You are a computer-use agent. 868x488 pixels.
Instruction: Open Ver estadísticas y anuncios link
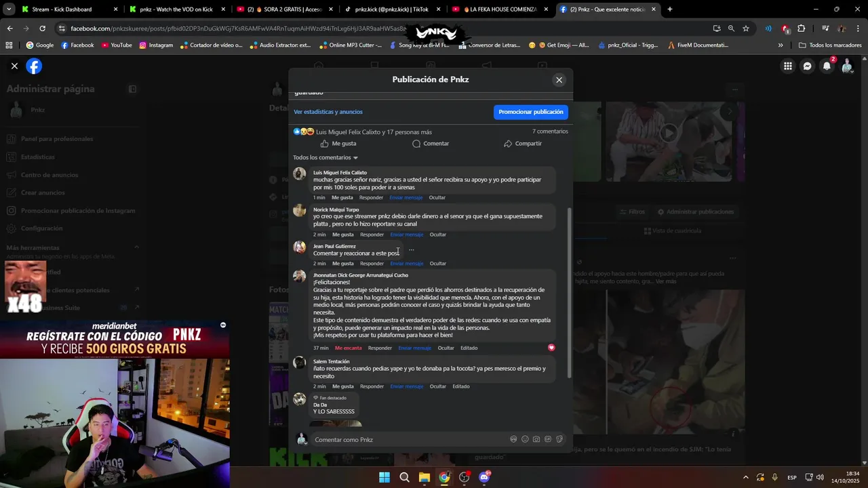328,112
